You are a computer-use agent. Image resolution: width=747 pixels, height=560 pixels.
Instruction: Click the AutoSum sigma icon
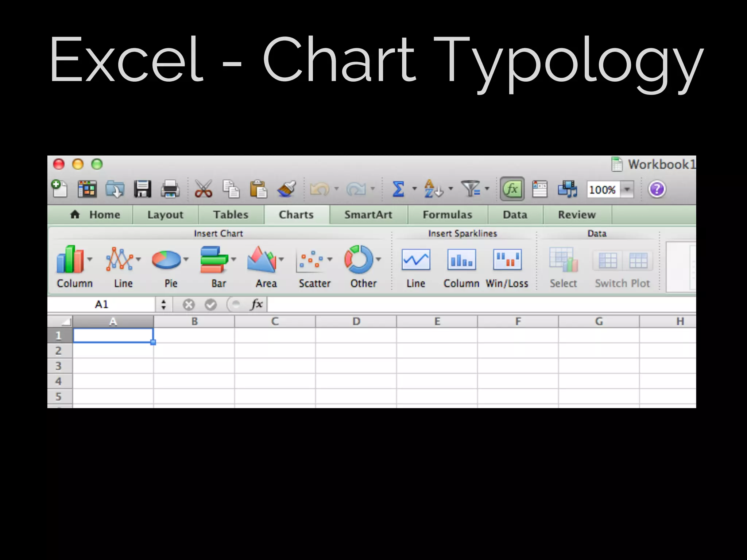[398, 189]
